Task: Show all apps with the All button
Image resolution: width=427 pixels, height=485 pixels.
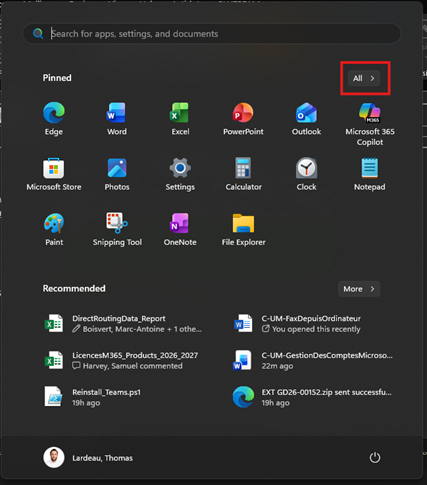Action: pyautogui.click(x=364, y=78)
